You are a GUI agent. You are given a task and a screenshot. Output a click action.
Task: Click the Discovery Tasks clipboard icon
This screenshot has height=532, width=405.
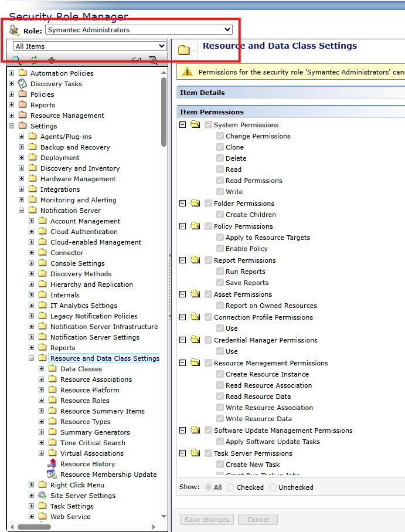22,83
